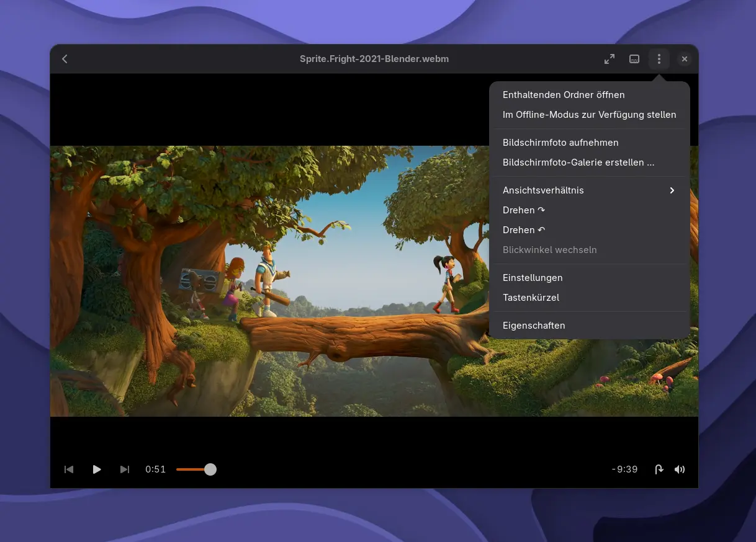Click the back arrow in the header
This screenshot has width=756, height=542.
(x=65, y=59)
